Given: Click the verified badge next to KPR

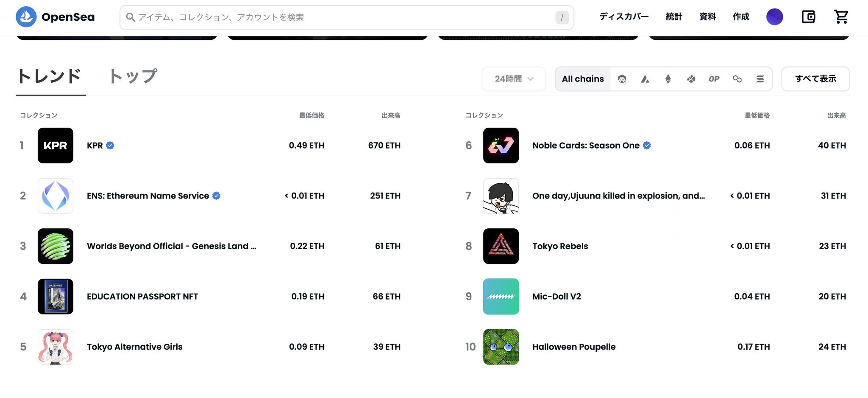Looking at the screenshot, I should (110, 146).
